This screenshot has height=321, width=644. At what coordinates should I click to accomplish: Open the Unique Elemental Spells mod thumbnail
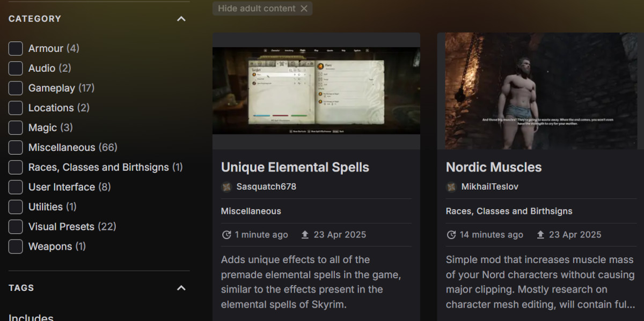coord(316,91)
